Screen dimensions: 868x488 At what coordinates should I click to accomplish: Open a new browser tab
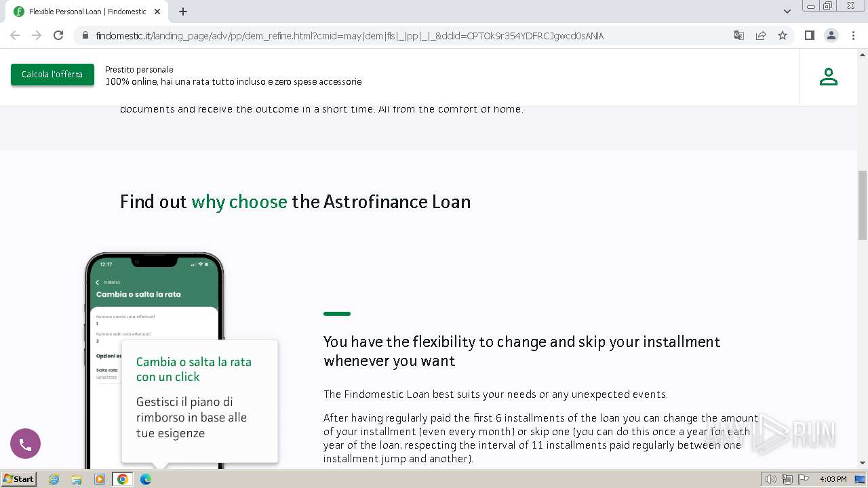click(x=183, y=12)
